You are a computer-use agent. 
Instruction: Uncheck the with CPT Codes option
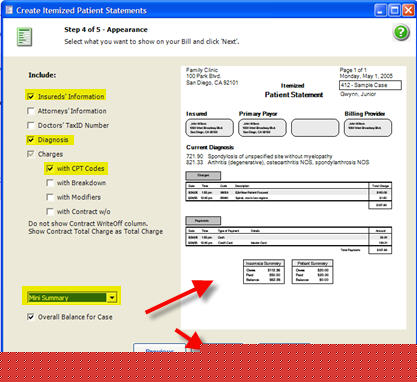tap(50, 168)
